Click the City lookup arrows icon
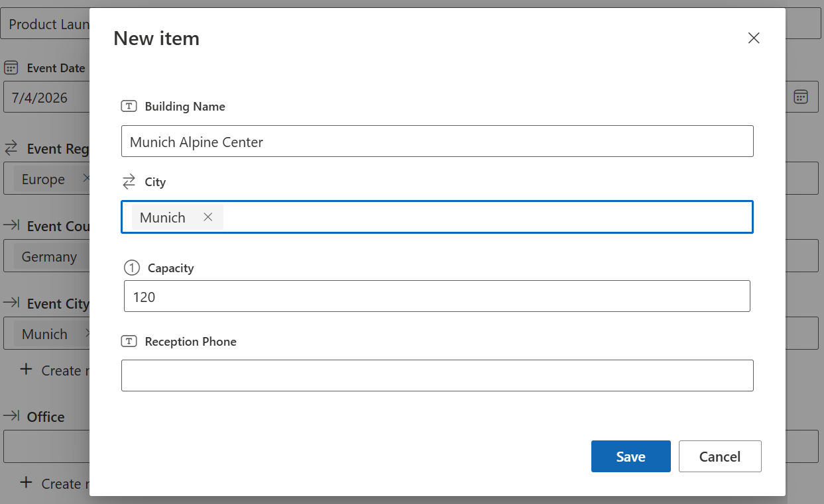Image resolution: width=824 pixels, height=504 pixels. 129,182
